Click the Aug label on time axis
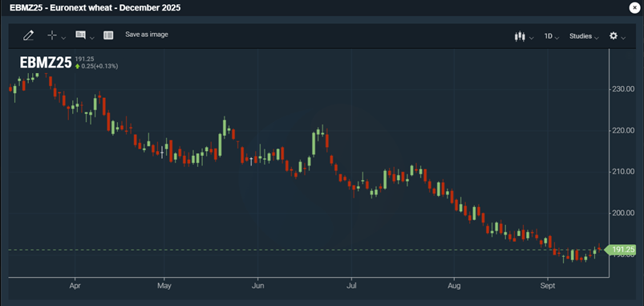The height and width of the screenshot is (306, 644). tap(454, 285)
